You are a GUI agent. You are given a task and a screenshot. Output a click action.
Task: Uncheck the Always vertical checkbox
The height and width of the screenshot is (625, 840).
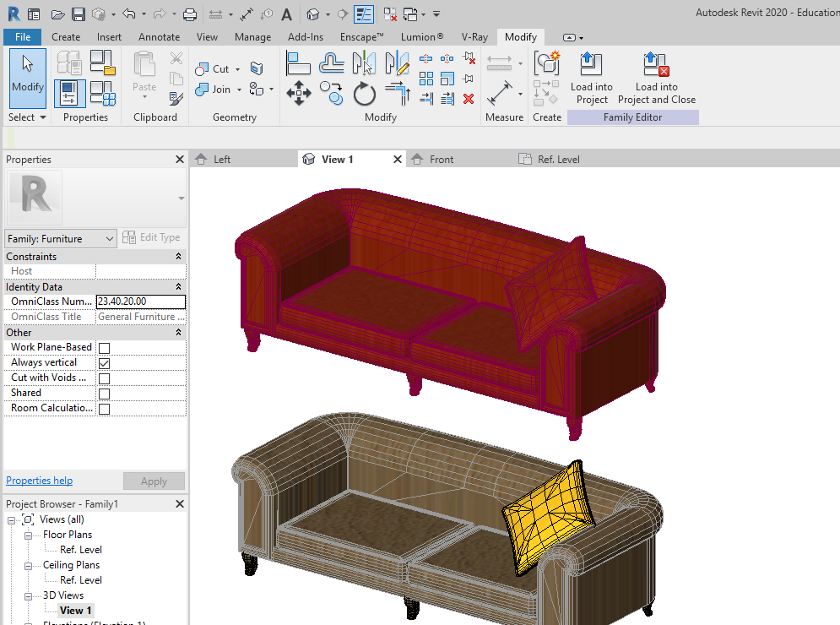pyautogui.click(x=105, y=363)
